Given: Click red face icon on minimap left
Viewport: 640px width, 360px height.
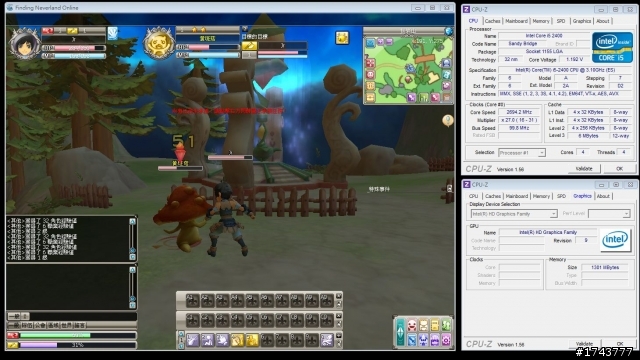Looking at the screenshot, I should (x=370, y=75).
